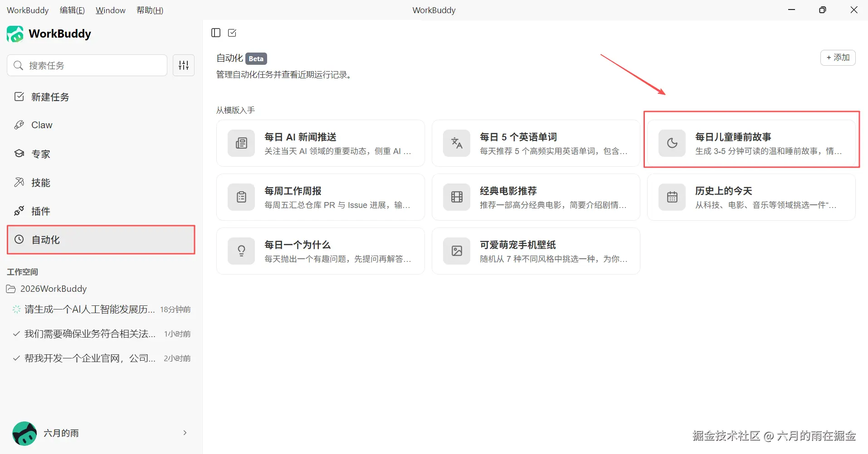Click the 从模版入手 label

235,110
